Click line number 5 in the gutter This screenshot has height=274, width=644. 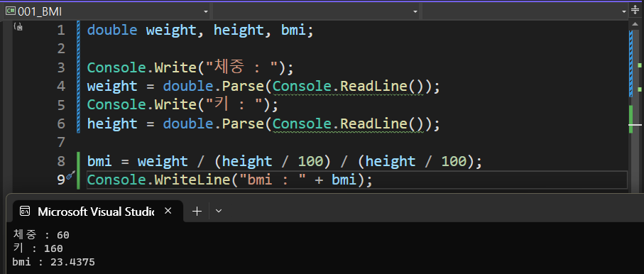[61, 105]
